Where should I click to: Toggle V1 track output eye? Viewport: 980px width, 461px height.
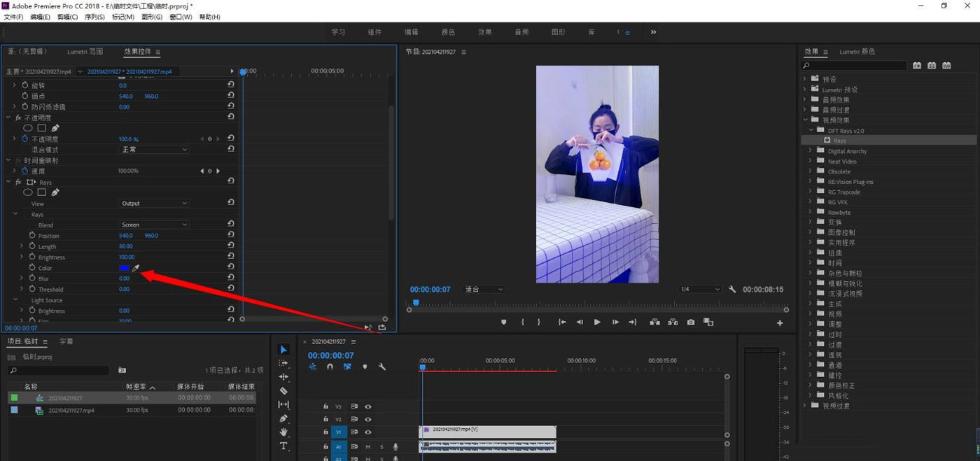368,432
